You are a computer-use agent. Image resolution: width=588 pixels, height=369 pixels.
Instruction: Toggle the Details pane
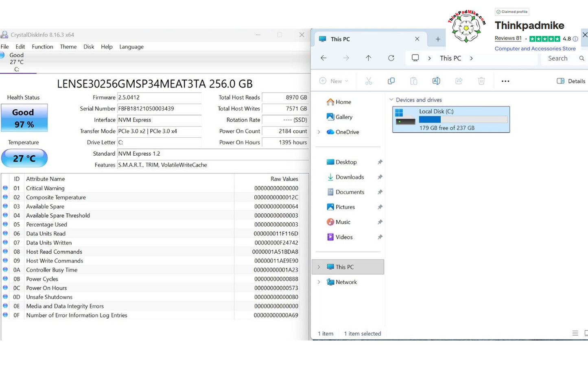tap(571, 81)
